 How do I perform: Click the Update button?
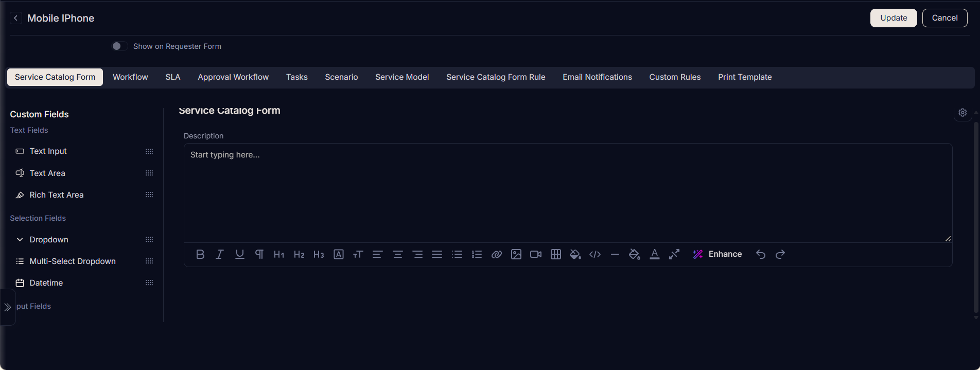[x=894, y=18]
